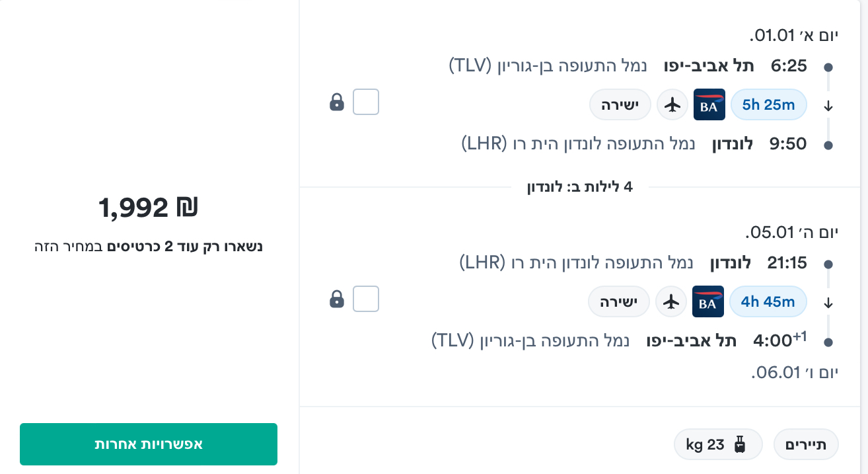Select the תיירים economy class chip
This screenshot has height=474, width=868.
[806, 445]
